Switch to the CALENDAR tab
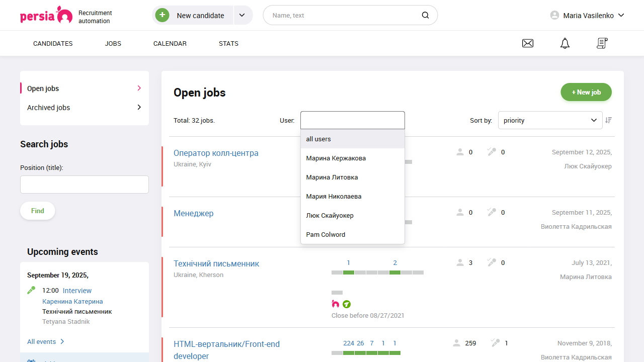This screenshot has height=362, width=644. pyautogui.click(x=170, y=43)
